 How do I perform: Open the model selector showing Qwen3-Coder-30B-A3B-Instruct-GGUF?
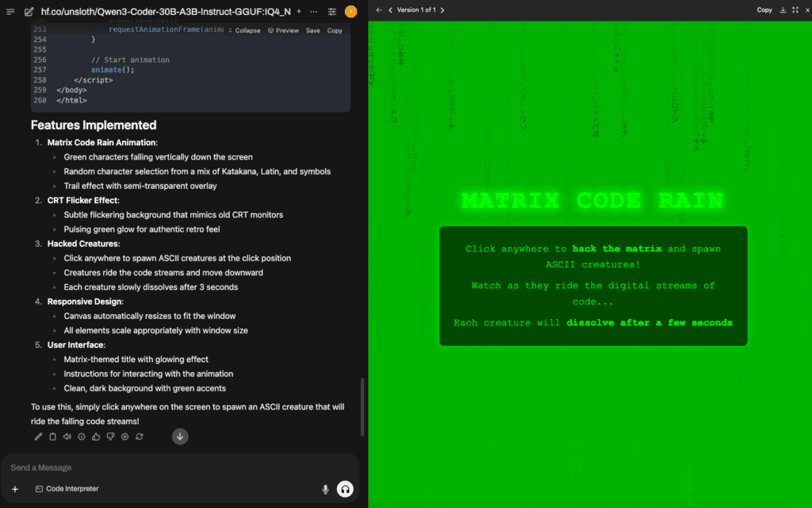point(166,11)
